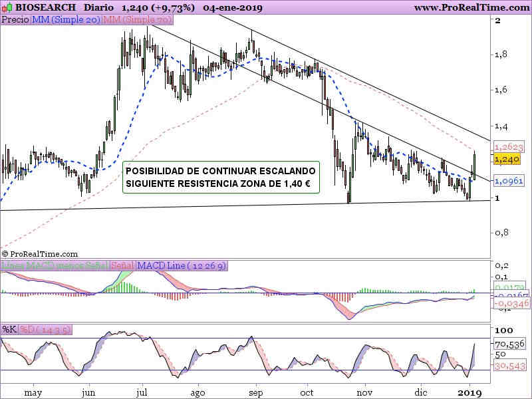Click the 100 stochastic axis label

click(x=504, y=331)
